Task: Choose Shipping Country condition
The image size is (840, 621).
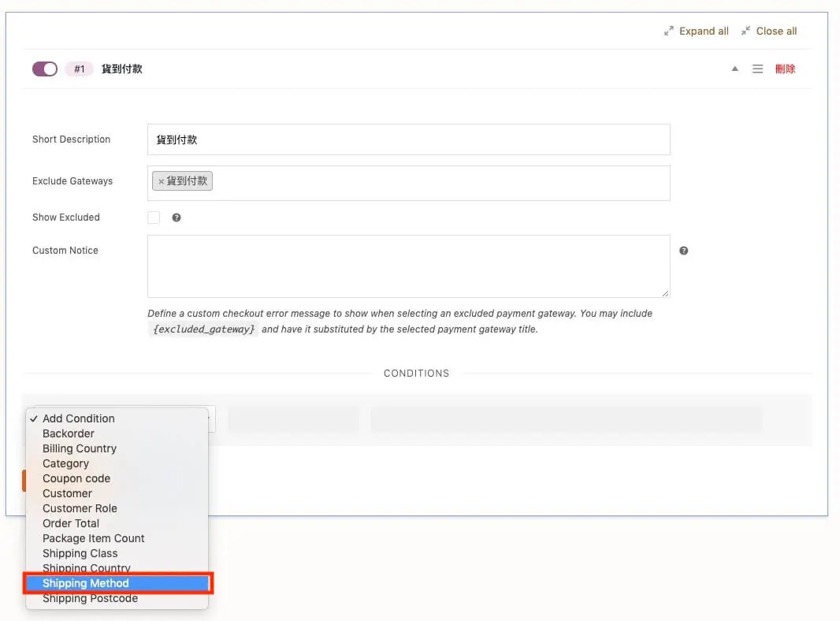Action: pyautogui.click(x=117, y=567)
